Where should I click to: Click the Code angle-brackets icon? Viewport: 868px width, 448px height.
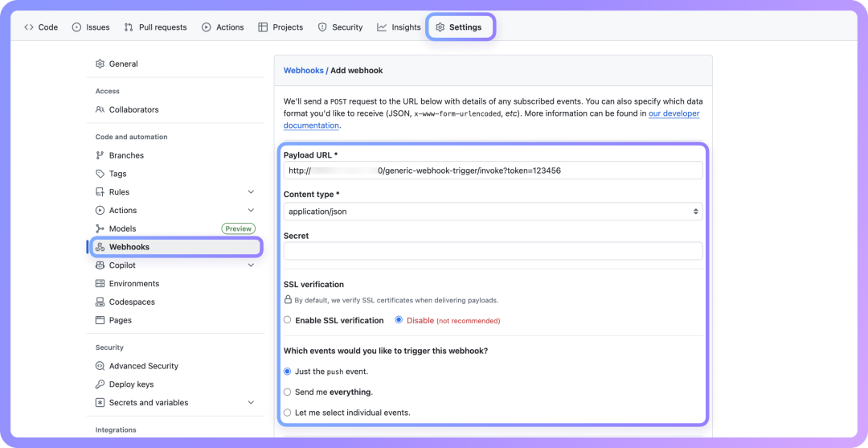click(29, 27)
